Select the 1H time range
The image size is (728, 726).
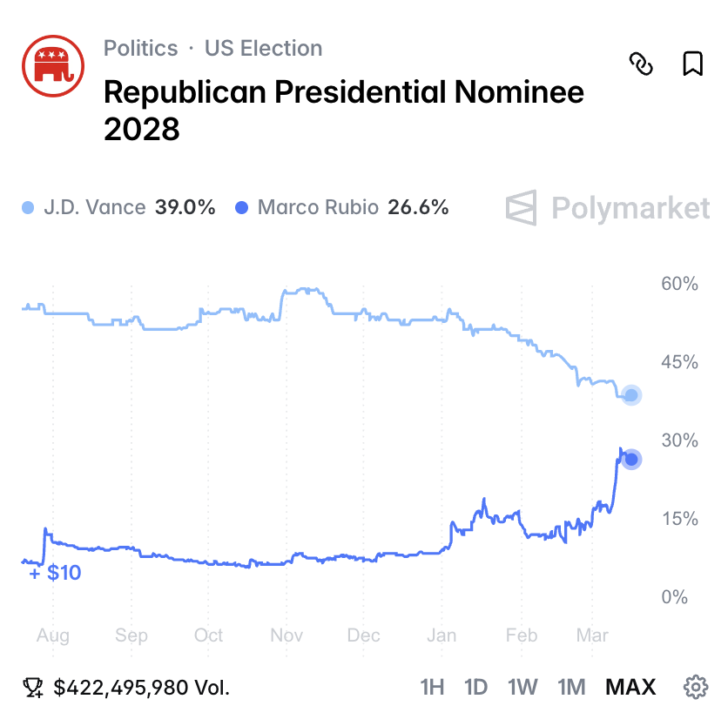(x=432, y=688)
